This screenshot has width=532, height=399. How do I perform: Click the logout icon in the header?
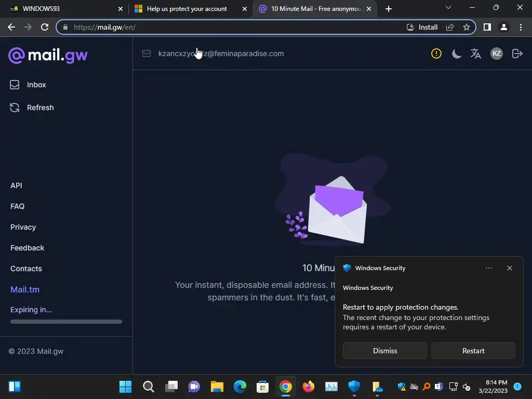[x=517, y=54]
